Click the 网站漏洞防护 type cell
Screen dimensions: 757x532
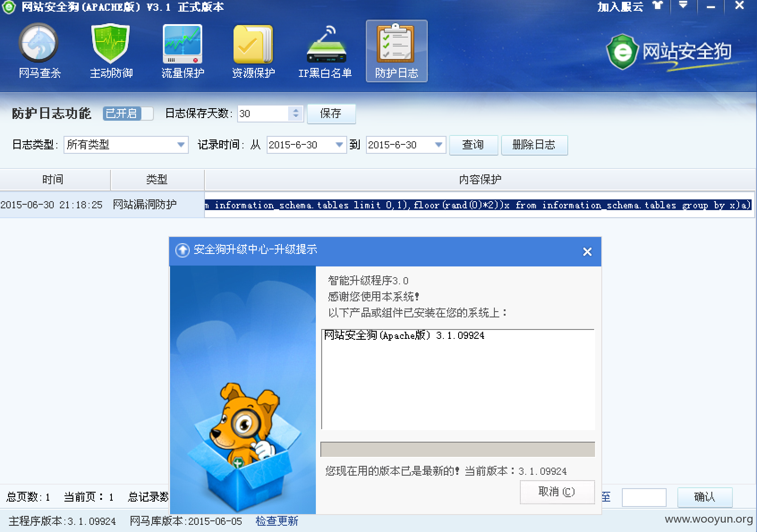(145, 205)
